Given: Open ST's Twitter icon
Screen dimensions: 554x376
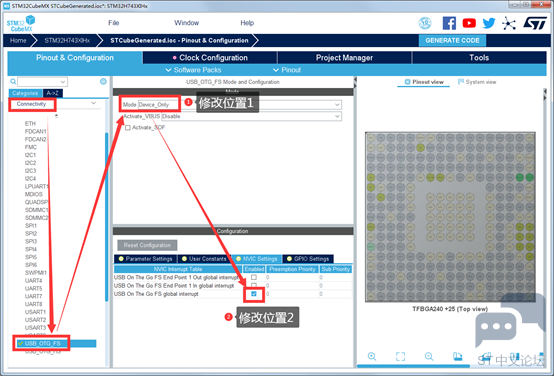Looking at the screenshot, I should [489, 23].
